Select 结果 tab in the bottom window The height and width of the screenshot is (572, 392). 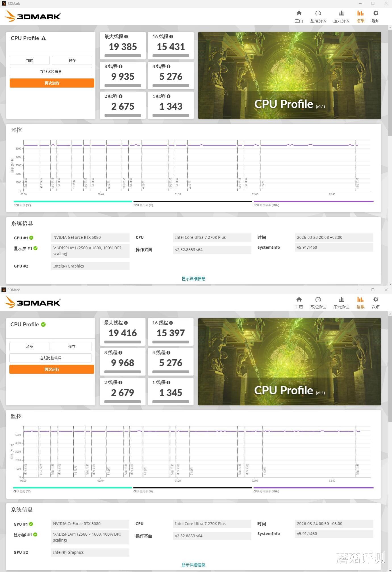pyautogui.click(x=360, y=303)
